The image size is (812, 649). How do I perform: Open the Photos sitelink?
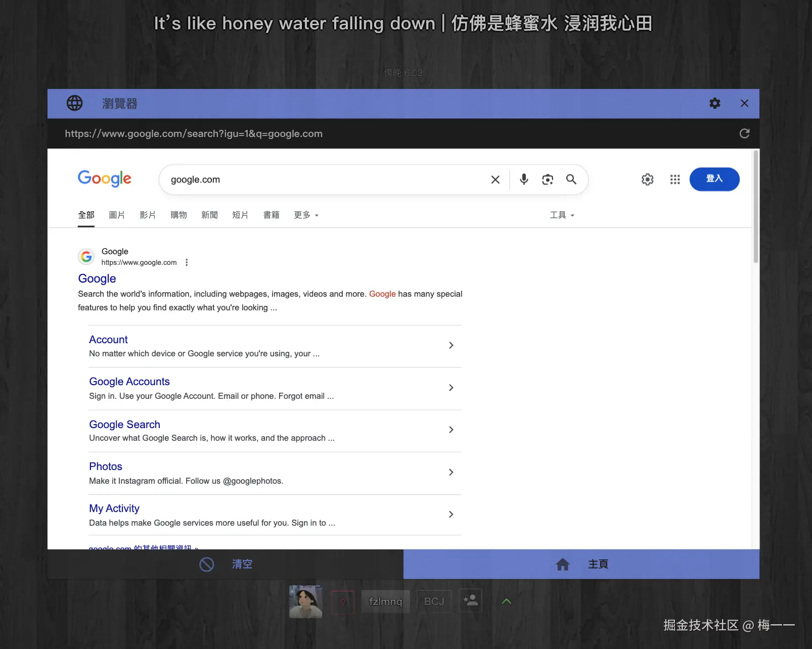coord(106,467)
